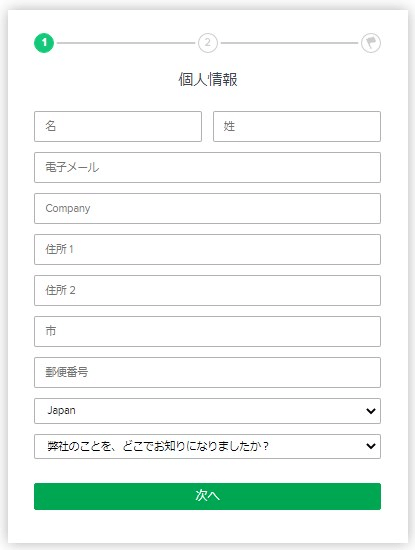Click progress line between steps 1 and 2

(126, 43)
